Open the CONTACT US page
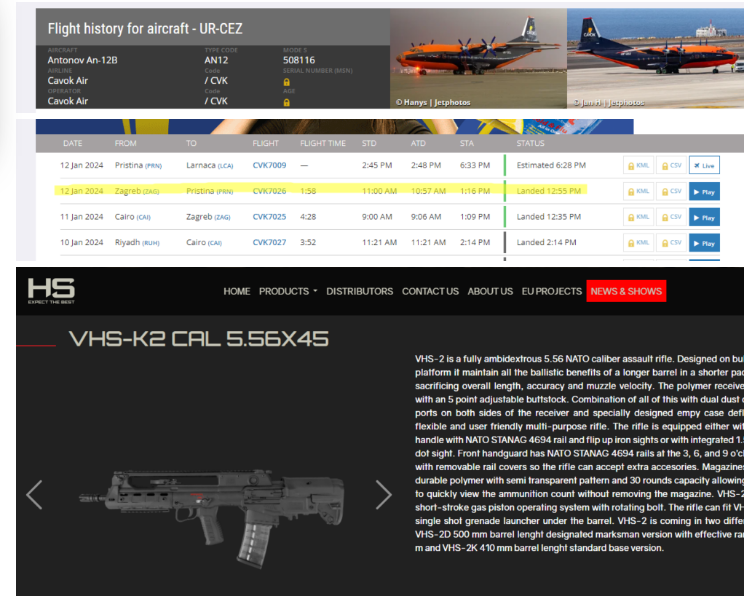745x599 pixels. (430, 291)
